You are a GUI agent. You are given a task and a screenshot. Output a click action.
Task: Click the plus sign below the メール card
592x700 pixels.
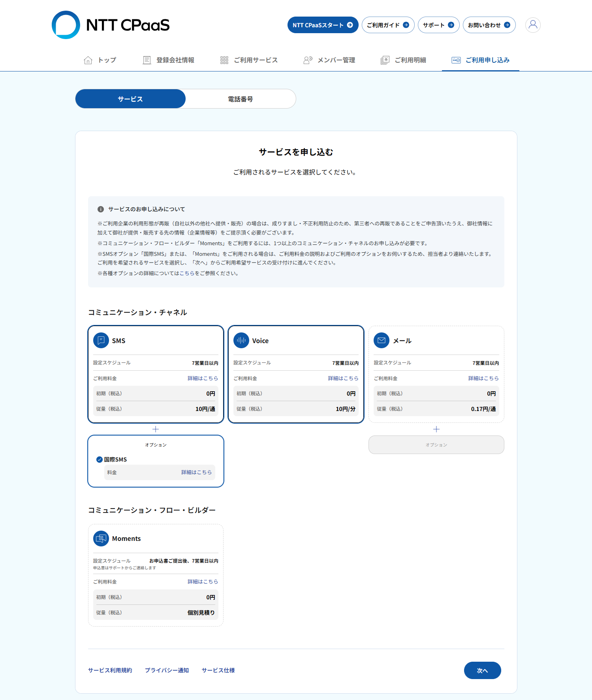[x=436, y=429]
